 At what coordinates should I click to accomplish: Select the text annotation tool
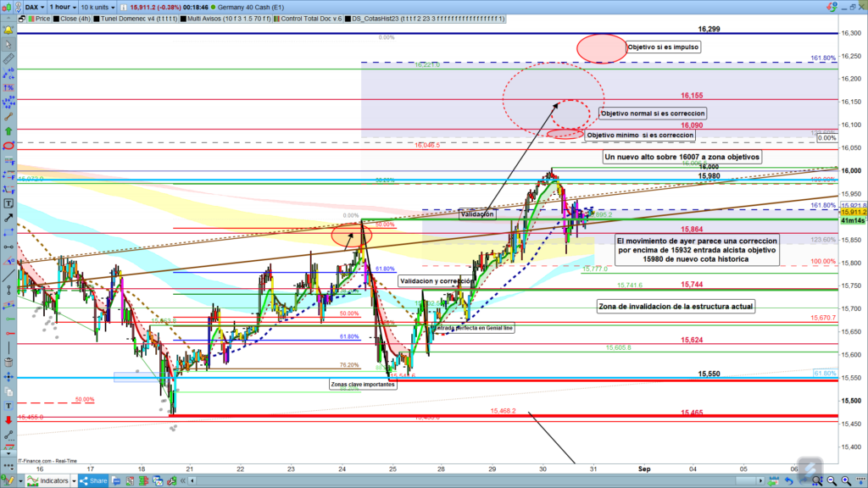(8, 203)
